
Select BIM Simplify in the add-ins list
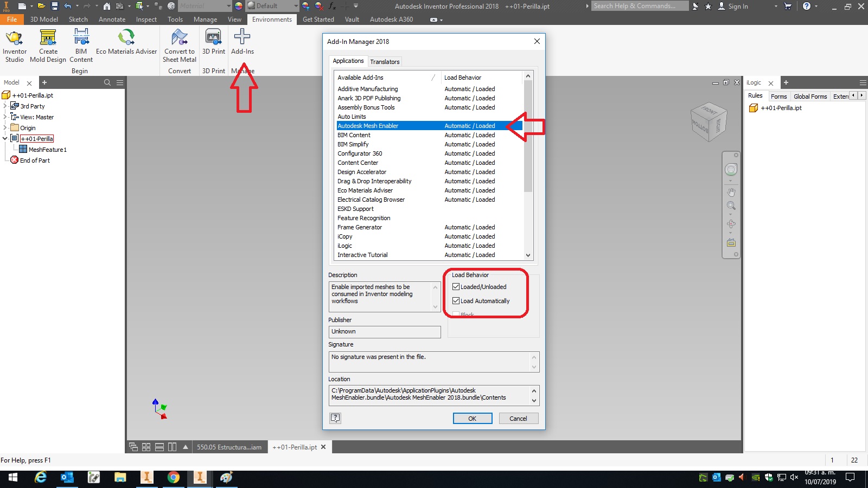click(x=353, y=144)
